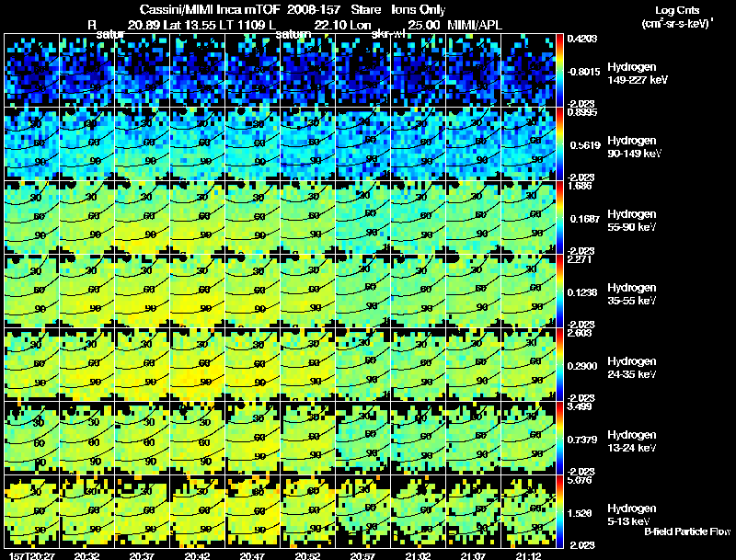This screenshot has height=560, width=736.
Task: Click the 0.8995 colorbar maximum value
Action: (582, 112)
